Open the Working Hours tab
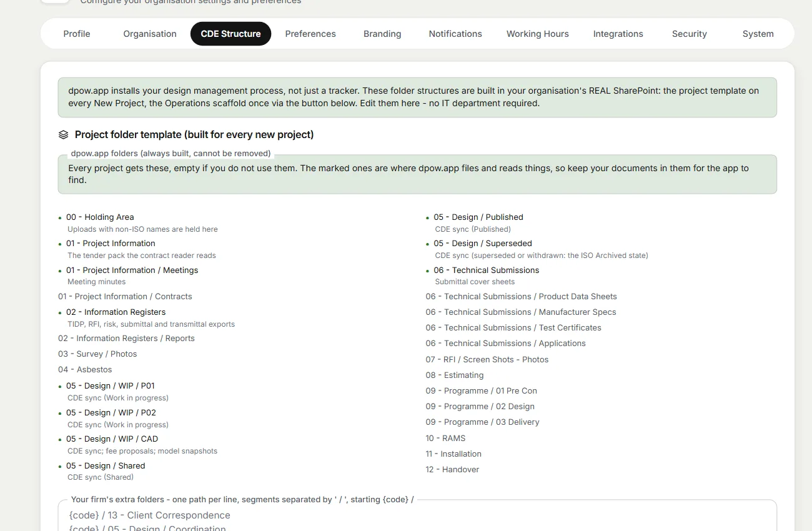Screen dimensions: 812x531 click(x=538, y=34)
